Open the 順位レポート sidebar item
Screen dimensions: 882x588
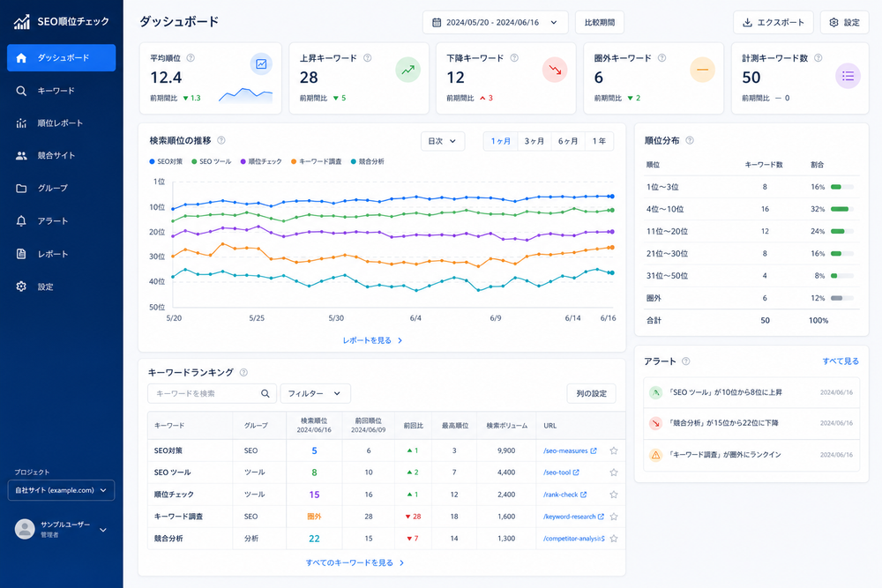tap(62, 123)
